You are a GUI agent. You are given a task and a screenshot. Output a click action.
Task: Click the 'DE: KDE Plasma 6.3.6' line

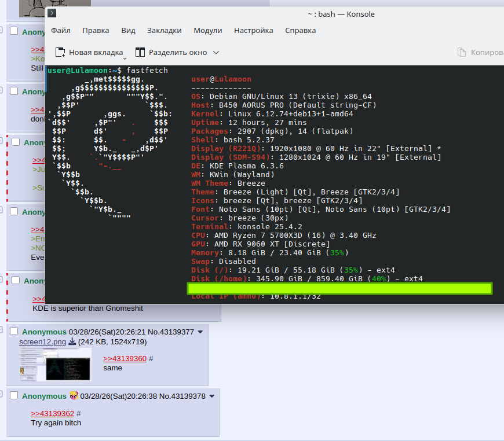pos(237,166)
